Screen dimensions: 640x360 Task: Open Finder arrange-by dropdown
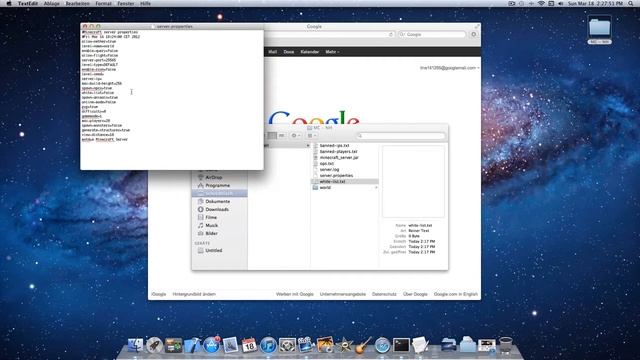(312, 136)
